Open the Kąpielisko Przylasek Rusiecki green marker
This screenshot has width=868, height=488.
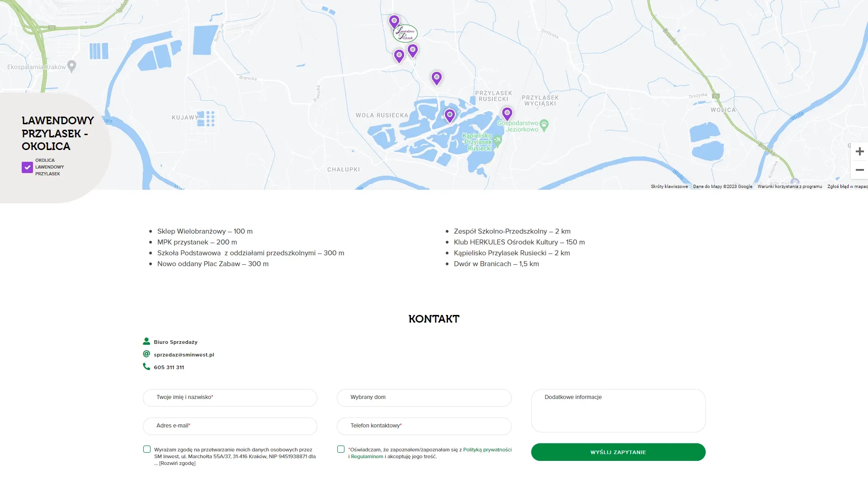point(498,142)
